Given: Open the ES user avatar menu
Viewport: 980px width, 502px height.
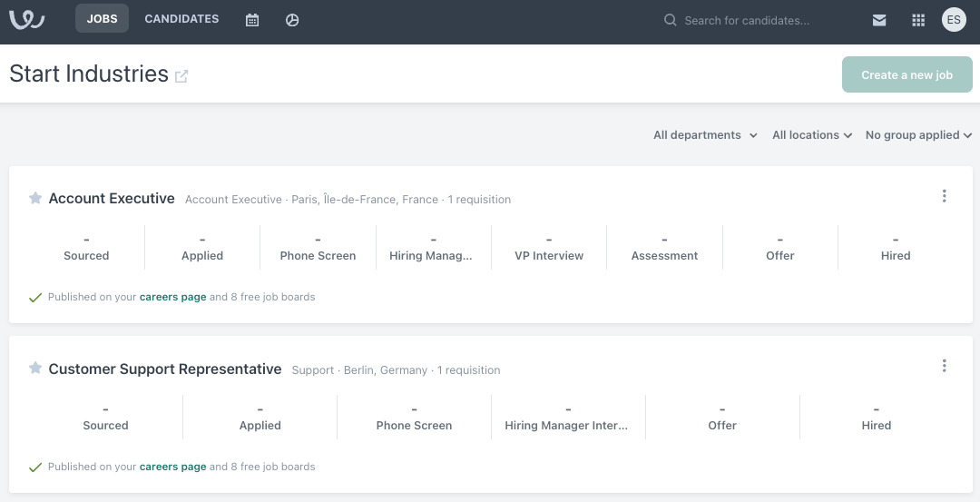Looking at the screenshot, I should tap(954, 20).
